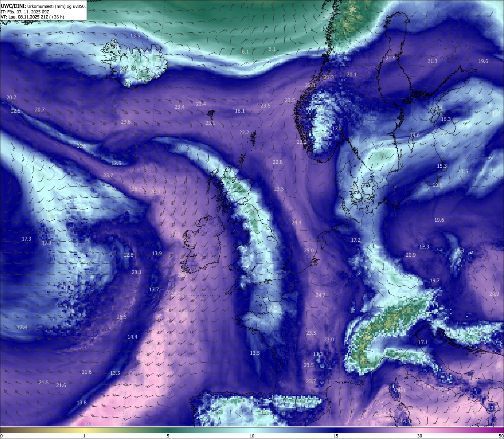
Task: Click the 24.4 value off England
Action: tap(296, 223)
